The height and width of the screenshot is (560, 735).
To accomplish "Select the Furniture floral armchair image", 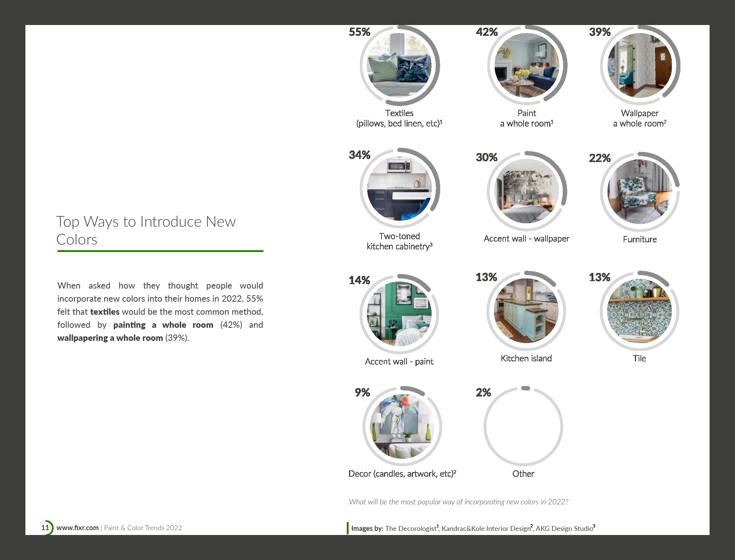I will [x=640, y=192].
